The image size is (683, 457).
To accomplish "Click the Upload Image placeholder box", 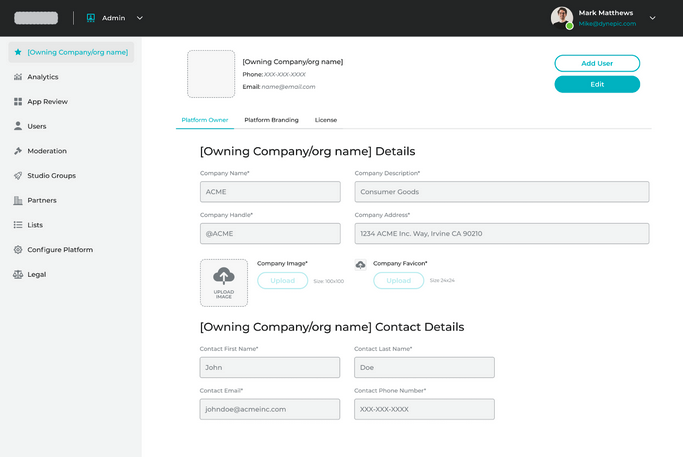I will pos(224,282).
